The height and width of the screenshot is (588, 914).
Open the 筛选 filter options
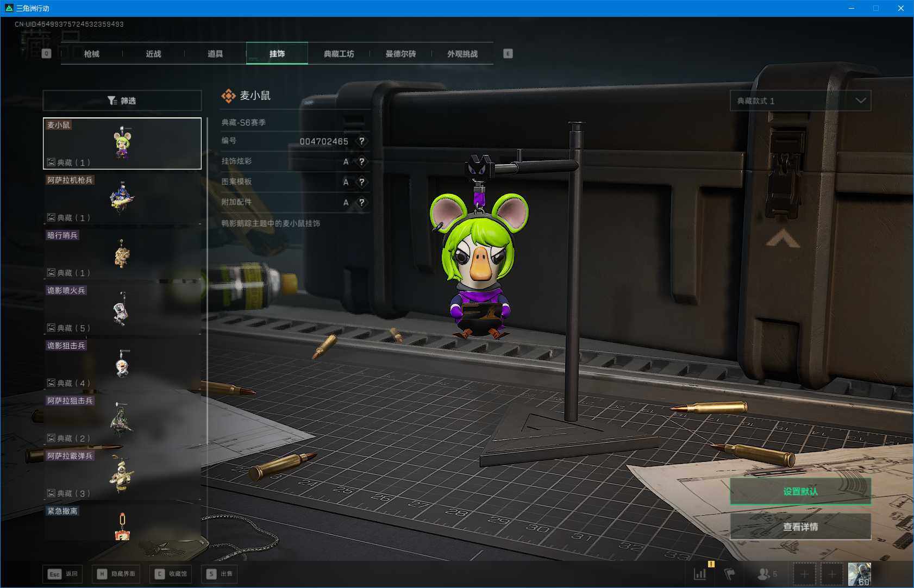[122, 101]
